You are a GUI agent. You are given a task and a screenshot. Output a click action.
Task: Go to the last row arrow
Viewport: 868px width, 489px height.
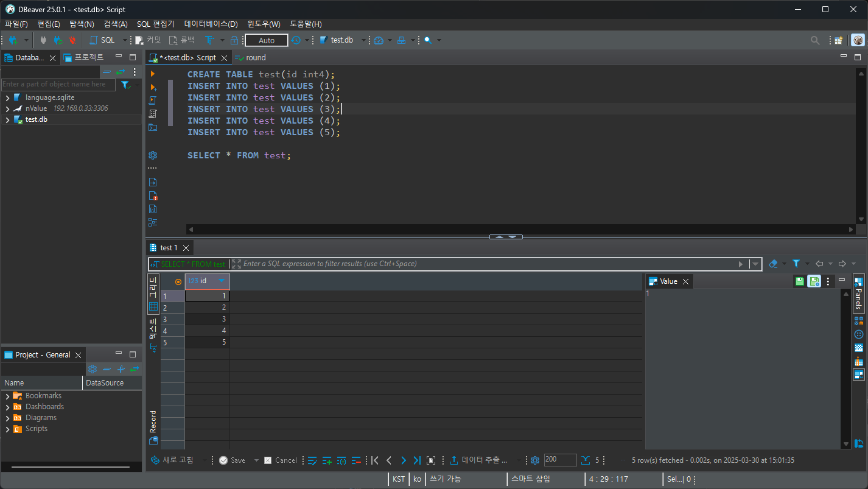coord(417,460)
